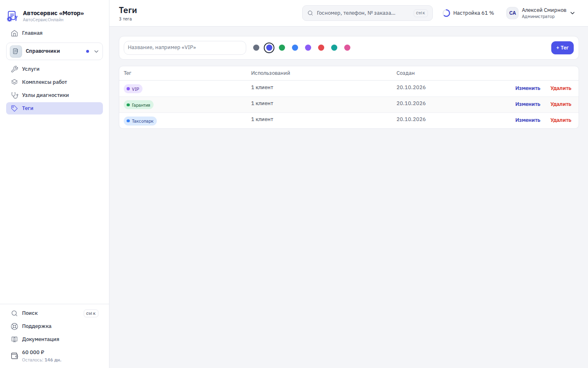
Task: Click the book icon for Документация
Action: (x=15, y=339)
